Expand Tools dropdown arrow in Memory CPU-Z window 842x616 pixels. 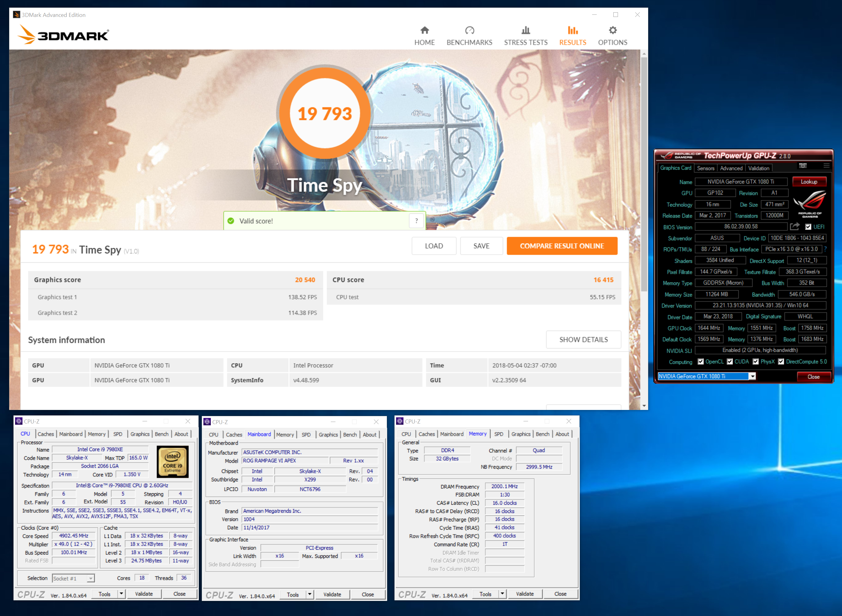pos(502,594)
